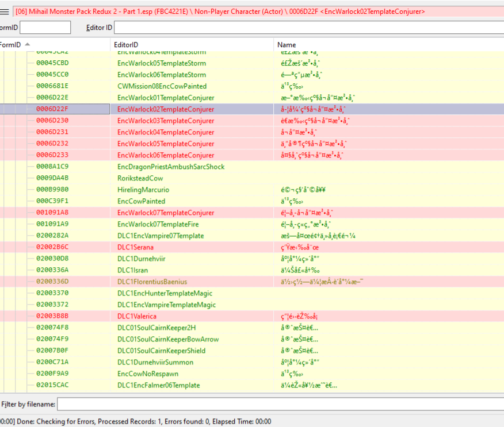The width and height of the screenshot is (504, 427).
Task: Click the record path header bar
Action: [x=258, y=11]
